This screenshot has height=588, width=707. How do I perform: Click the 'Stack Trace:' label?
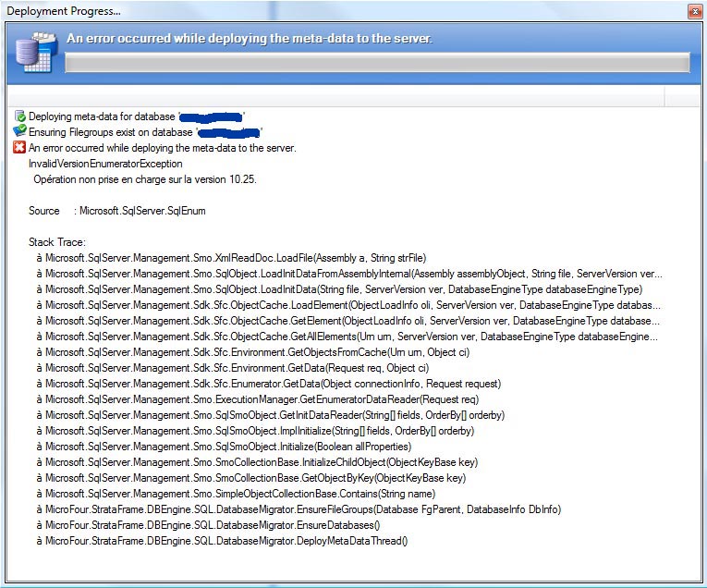(x=56, y=242)
